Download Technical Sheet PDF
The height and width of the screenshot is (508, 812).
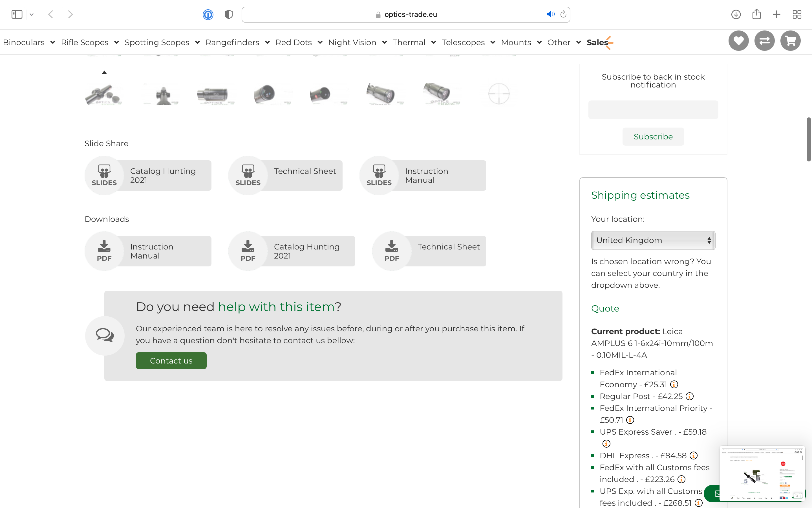click(x=429, y=251)
